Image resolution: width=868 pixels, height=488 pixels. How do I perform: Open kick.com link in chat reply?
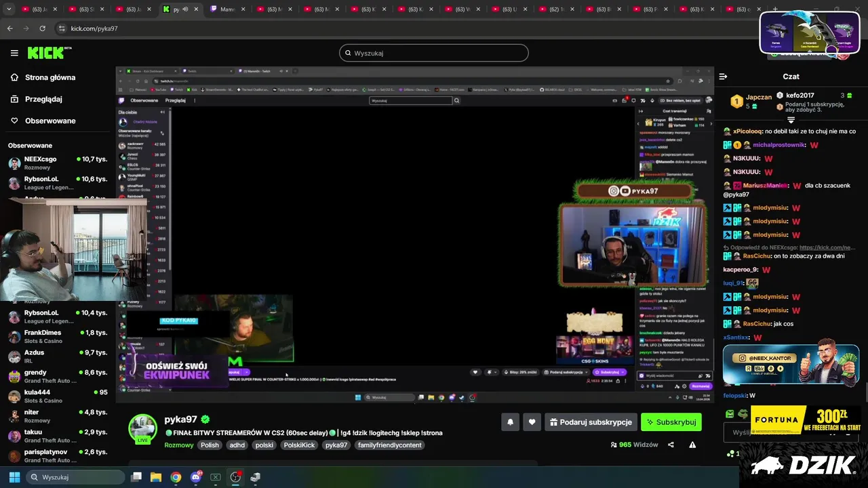tap(827, 247)
